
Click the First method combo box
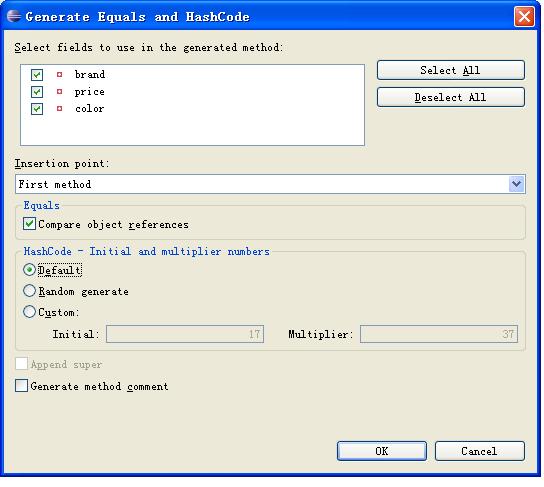[x=270, y=184]
